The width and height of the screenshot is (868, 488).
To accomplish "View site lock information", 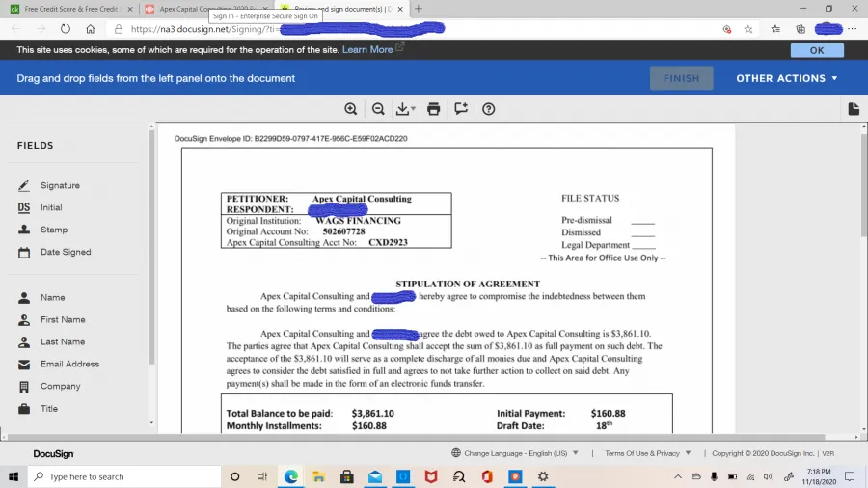I will tap(119, 29).
